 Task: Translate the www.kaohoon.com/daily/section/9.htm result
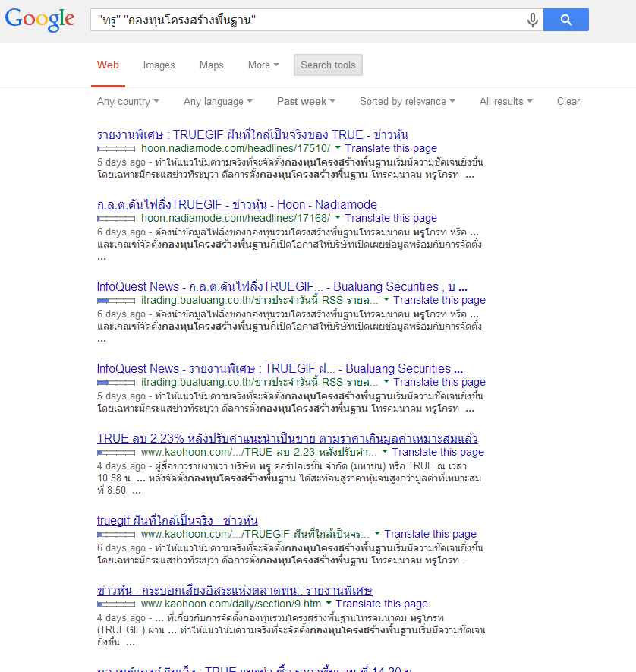click(382, 604)
